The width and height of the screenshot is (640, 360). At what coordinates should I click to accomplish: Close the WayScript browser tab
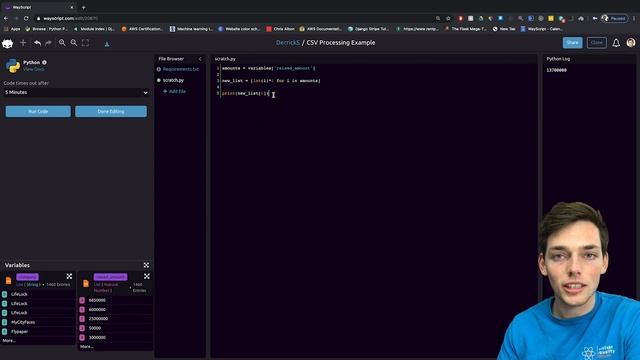72,7
